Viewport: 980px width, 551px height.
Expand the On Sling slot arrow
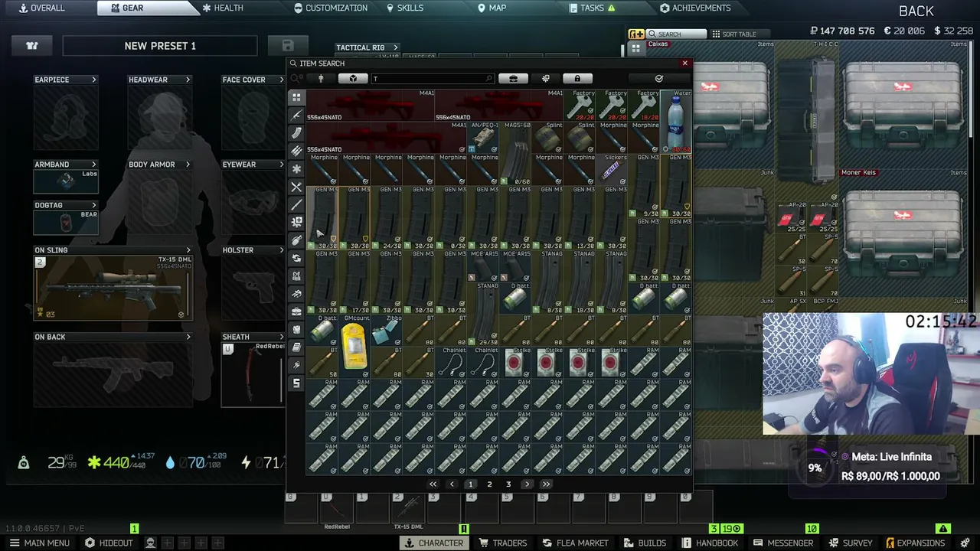coord(188,250)
